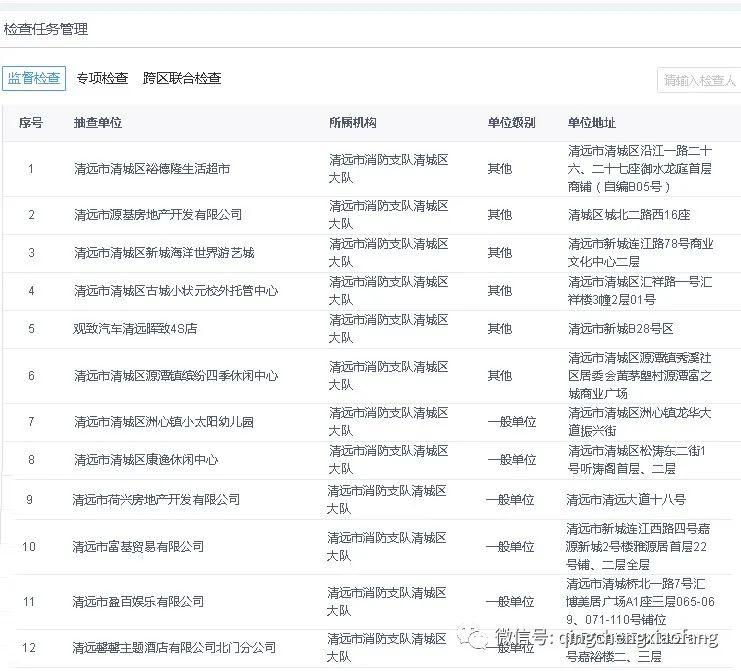The width and height of the screenshot is (741, 671).
Task: Click serial number 6 cell
Action: [31, 376]
